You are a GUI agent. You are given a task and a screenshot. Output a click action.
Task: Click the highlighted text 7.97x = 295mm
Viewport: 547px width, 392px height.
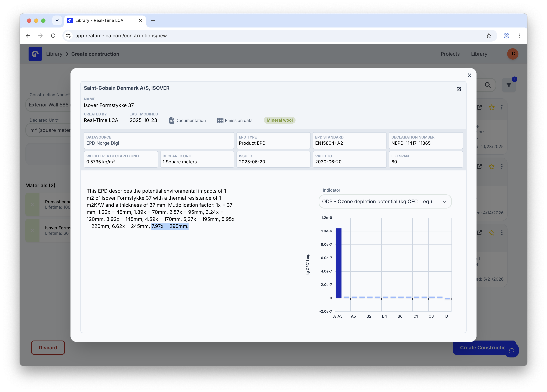170,226
